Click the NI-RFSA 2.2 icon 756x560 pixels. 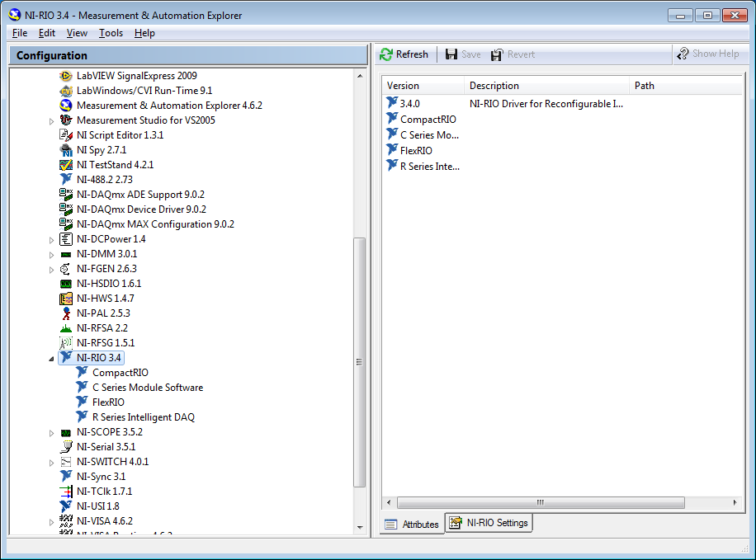(65, 328)
